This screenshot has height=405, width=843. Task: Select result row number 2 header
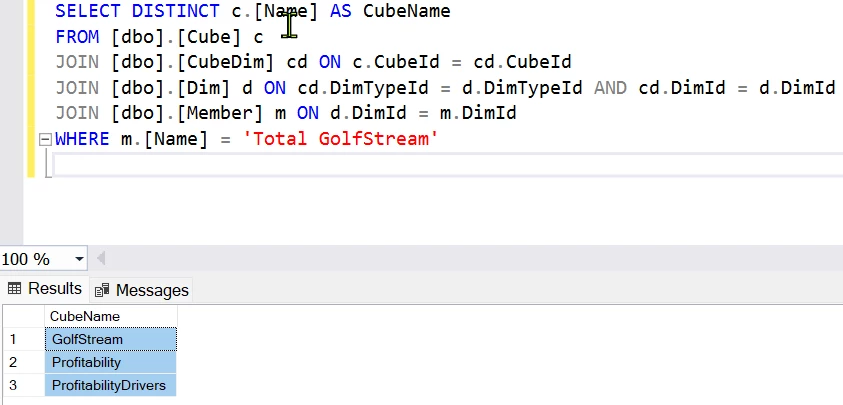click(23, 363)
